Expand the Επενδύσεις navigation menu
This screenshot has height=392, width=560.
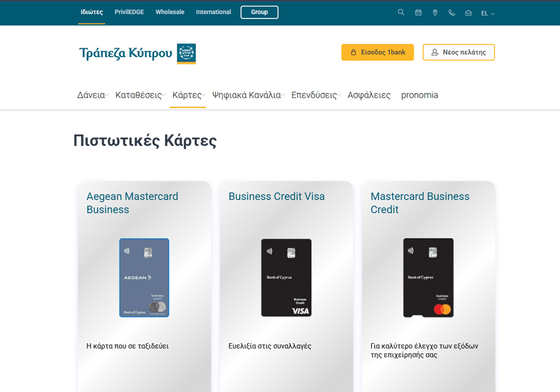coord(316,95)
